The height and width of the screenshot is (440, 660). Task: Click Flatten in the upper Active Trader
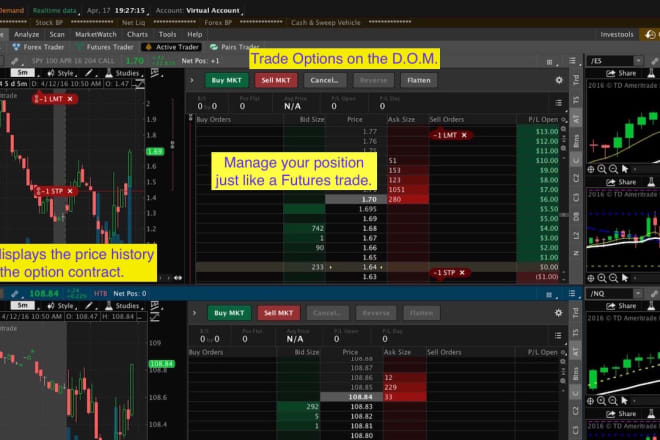pos(418,80)
